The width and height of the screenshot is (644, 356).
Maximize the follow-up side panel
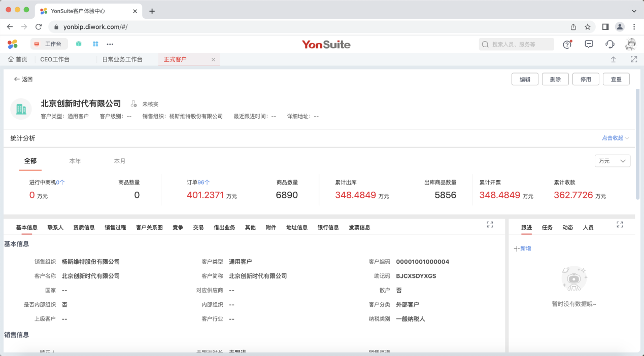pos(620,224)
